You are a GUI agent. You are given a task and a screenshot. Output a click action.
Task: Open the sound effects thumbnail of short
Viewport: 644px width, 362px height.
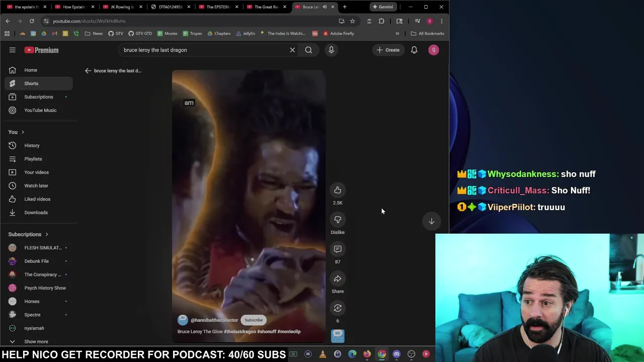coord(338,336)
